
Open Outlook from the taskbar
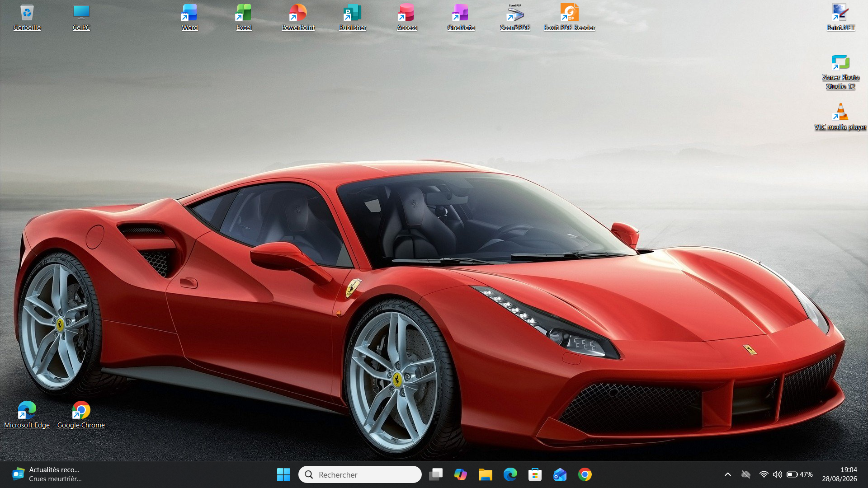(560, 474)
